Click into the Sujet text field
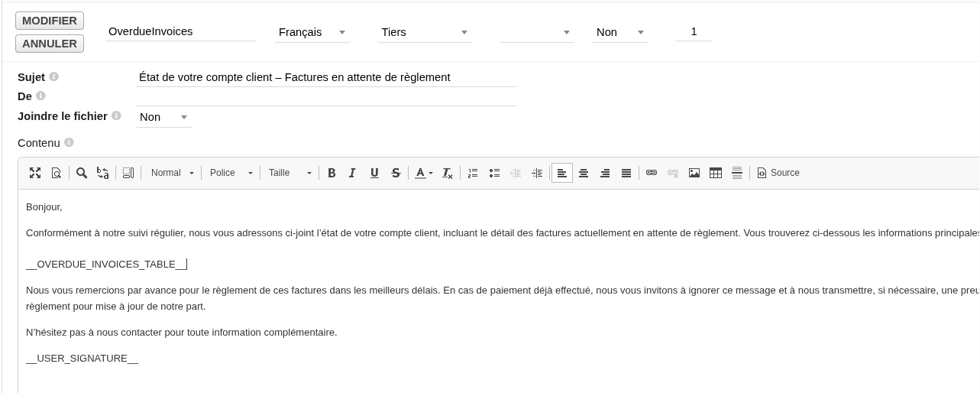 (x=325, y=77)
